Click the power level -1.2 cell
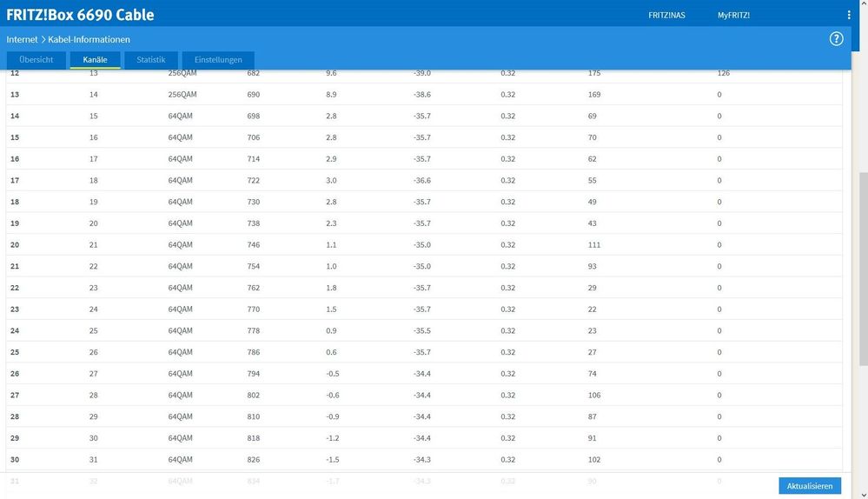Screen dimensions: 868x499 (332, 438)
